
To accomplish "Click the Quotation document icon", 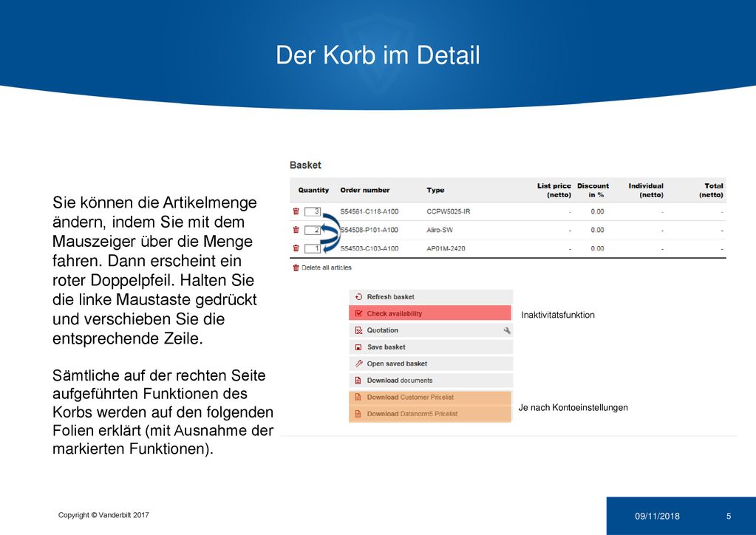I will pos(358,330).
